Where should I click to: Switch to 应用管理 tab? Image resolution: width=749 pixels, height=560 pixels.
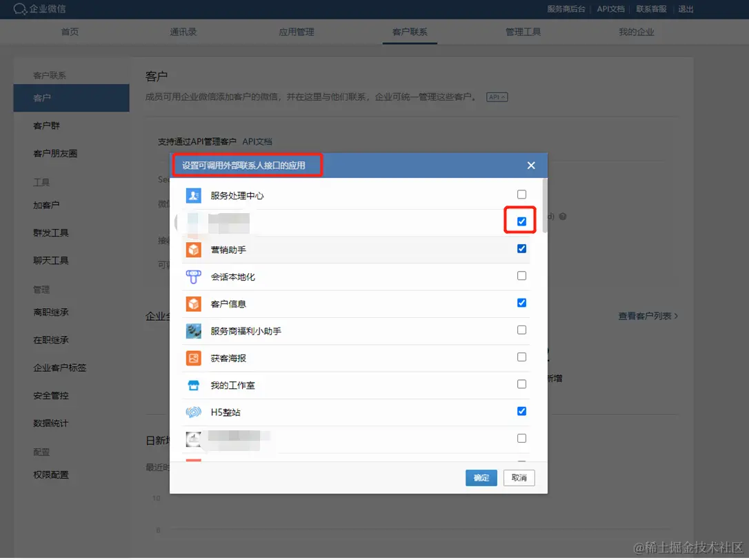pos(296,32)
